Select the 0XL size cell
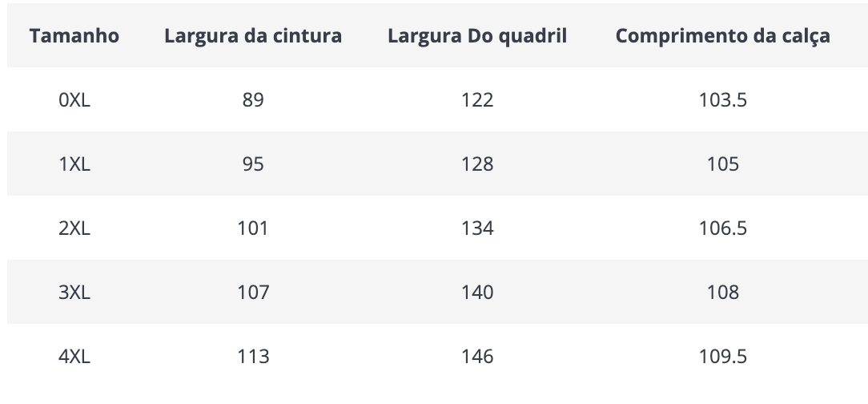The image size is (868, 404). [x=74, y=99]
